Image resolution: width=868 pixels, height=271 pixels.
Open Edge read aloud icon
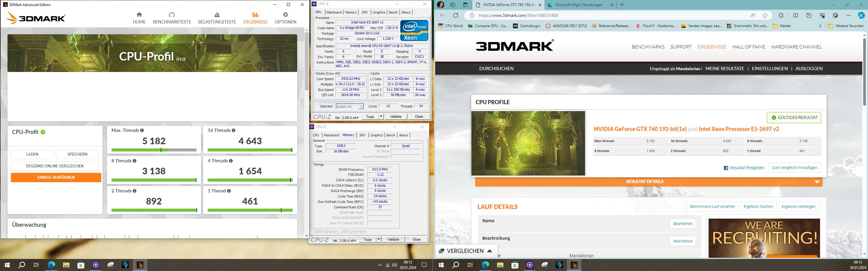753,15
